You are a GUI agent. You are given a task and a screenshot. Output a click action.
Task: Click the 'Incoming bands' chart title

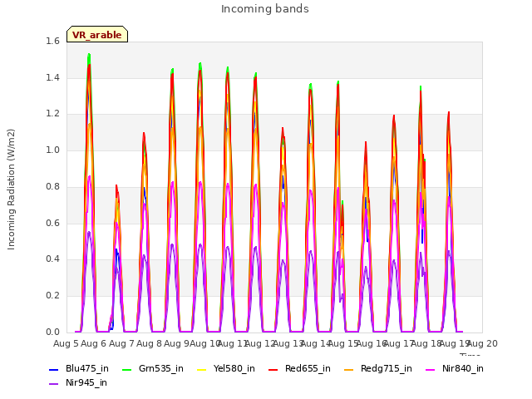pos(265,9)
